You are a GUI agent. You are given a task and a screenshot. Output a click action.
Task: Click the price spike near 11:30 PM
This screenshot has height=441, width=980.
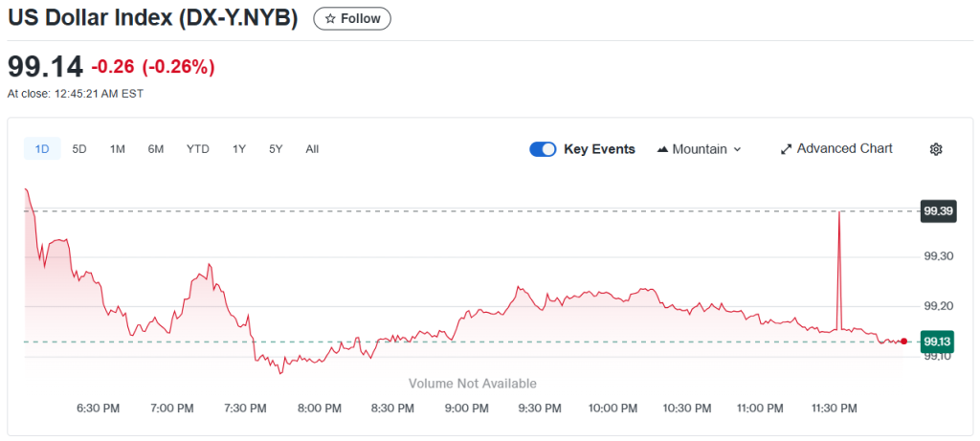[839, 215]
